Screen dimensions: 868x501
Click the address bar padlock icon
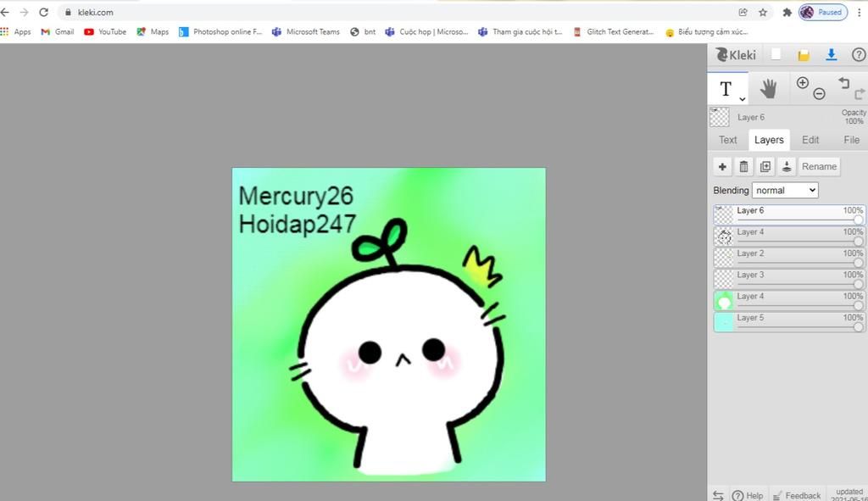68,12
